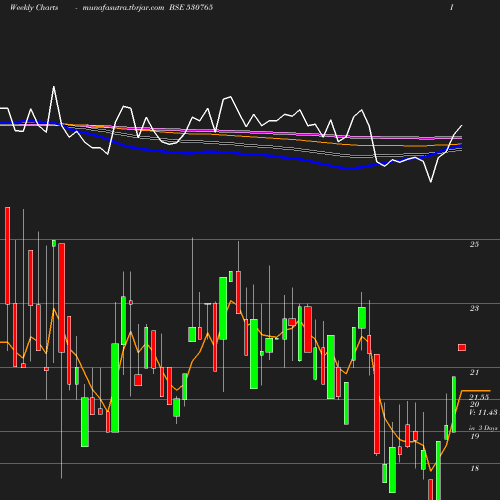Click the 'BSE 530765' stock code label
The image size is (500, 500).
(191, 7)
